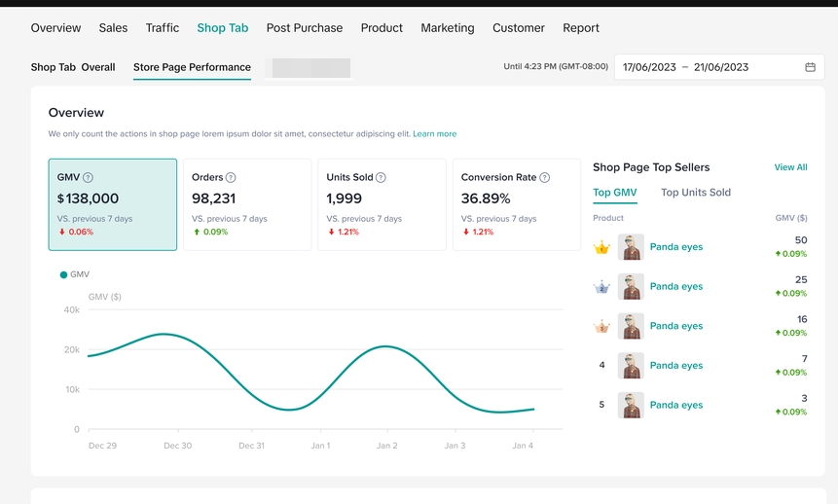
Task: Open the calendar icon in date field
Action: [810, 67]
